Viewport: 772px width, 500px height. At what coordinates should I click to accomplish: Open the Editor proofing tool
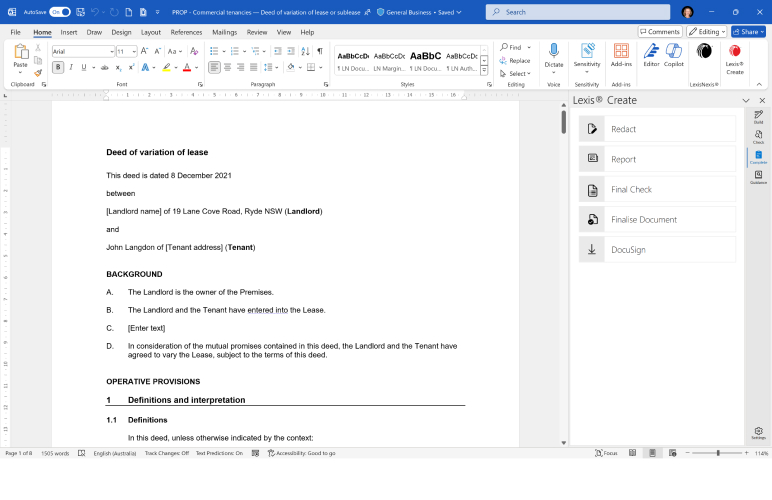pos(651,54)
